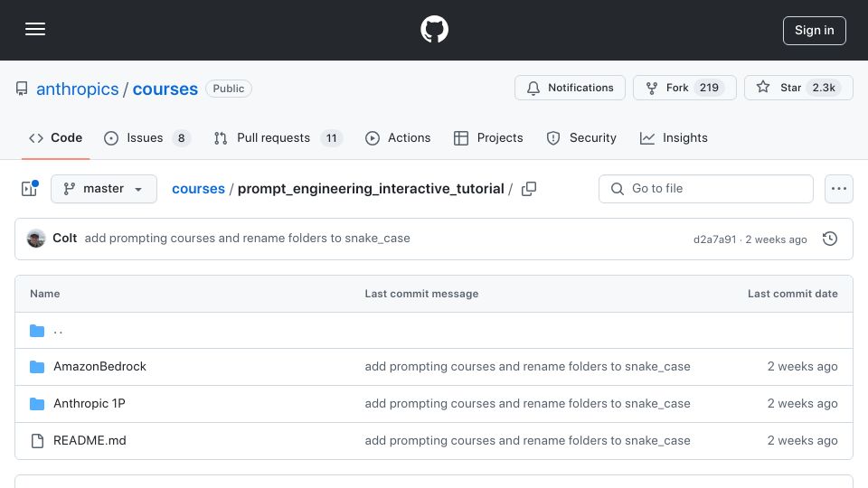Expand the file tree side panel
This screenshot has width=868, height=488.
[x=29, y=189]
